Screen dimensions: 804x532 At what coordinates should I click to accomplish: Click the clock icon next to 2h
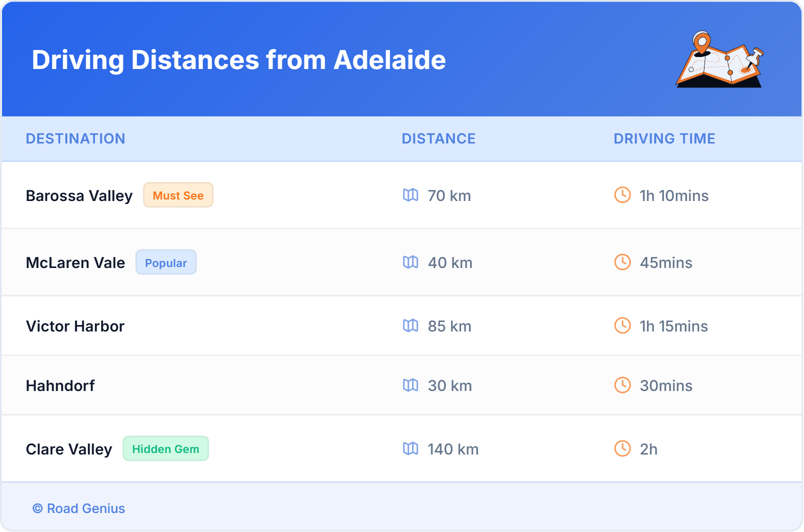click(622, 448)
